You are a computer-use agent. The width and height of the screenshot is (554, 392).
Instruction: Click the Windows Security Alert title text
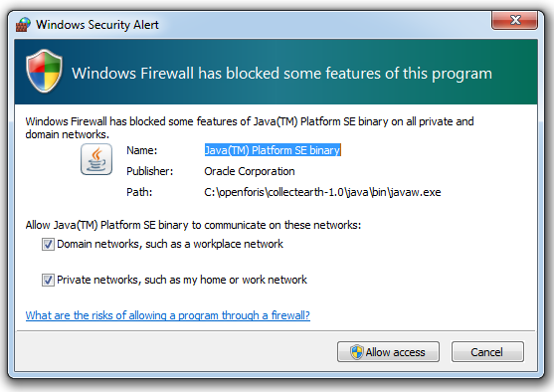tap(97, 25)
